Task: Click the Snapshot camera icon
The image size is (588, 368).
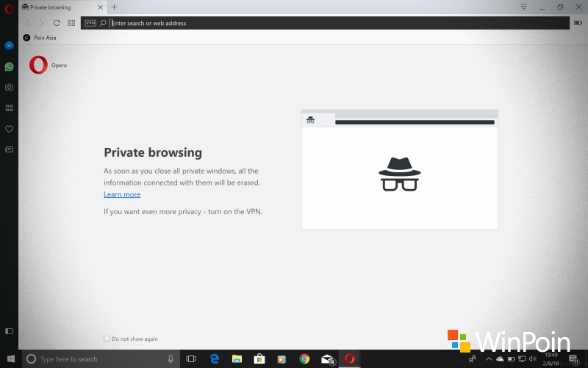Action: coord(9,87)
